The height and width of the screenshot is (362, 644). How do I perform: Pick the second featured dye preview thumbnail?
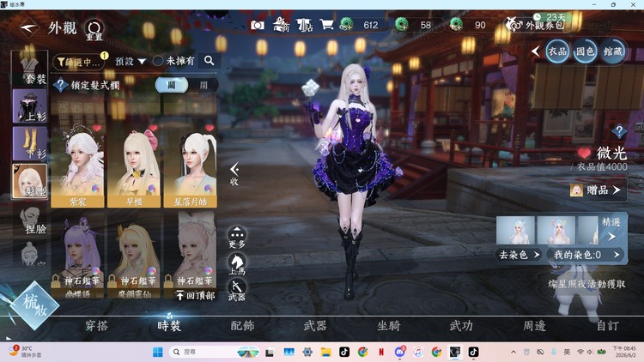coord(556,230)
